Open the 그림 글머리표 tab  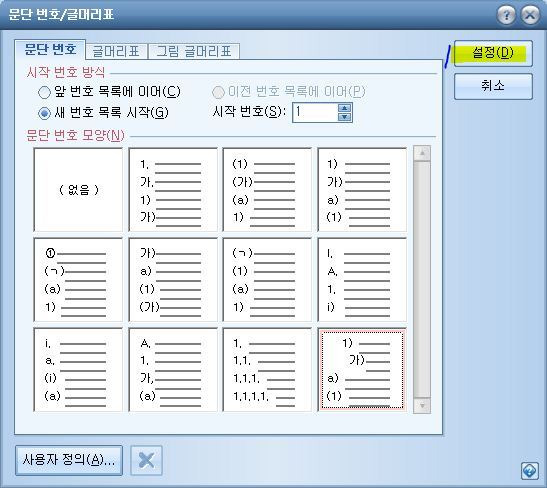194,52
